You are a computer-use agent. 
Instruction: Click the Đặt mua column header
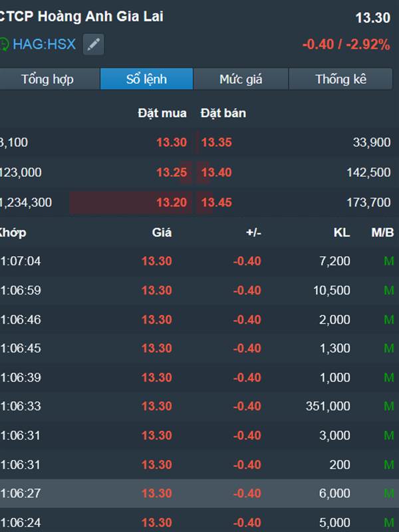[x=162, y=113]
